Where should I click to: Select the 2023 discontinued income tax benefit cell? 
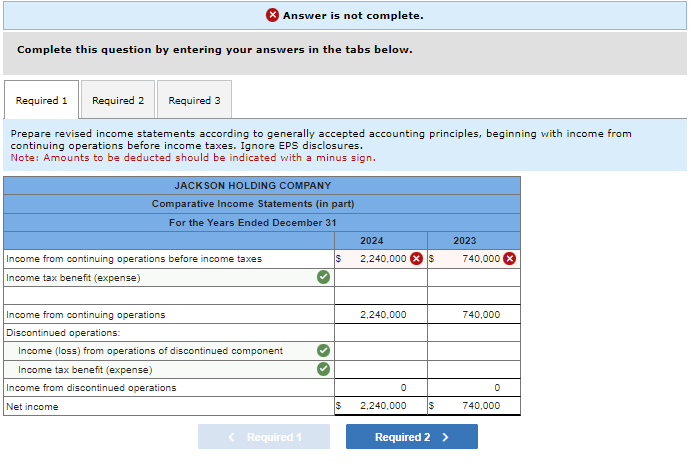(474, 370)
